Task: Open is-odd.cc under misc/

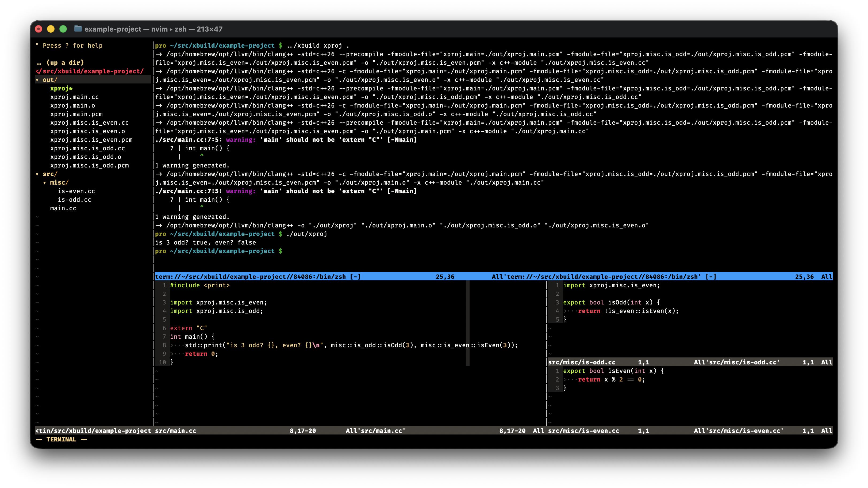Action: click(x=74, y=200)
